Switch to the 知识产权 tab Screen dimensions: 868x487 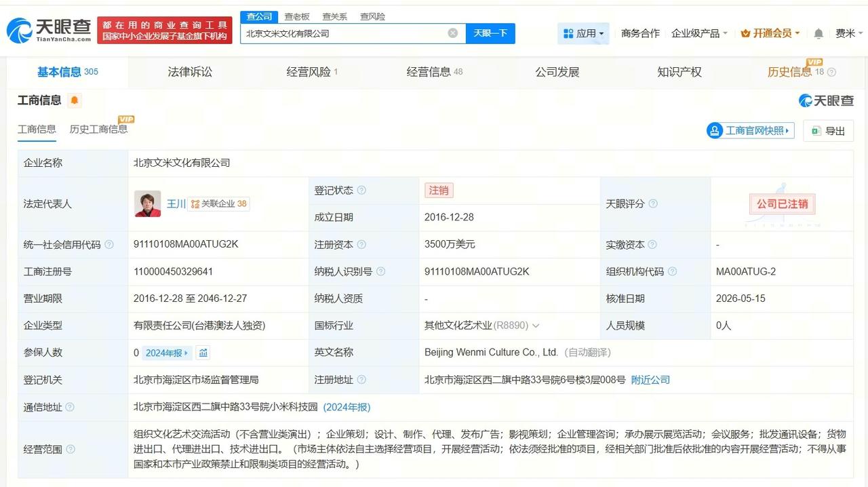(679, 72)
